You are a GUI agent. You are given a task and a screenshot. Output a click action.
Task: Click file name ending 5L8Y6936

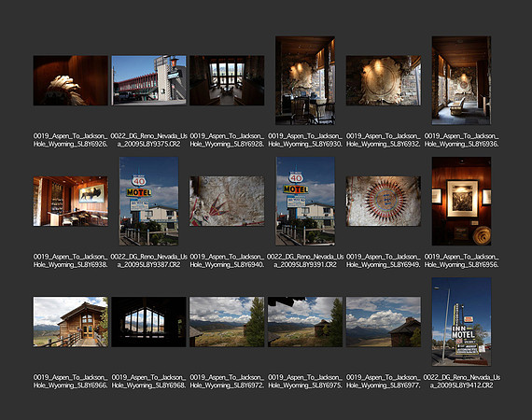461,140
